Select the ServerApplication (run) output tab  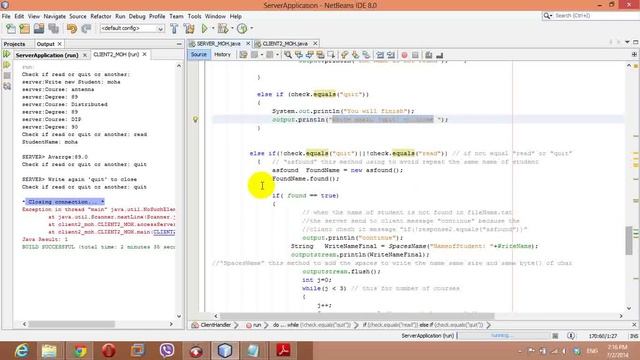click(47, 55)
